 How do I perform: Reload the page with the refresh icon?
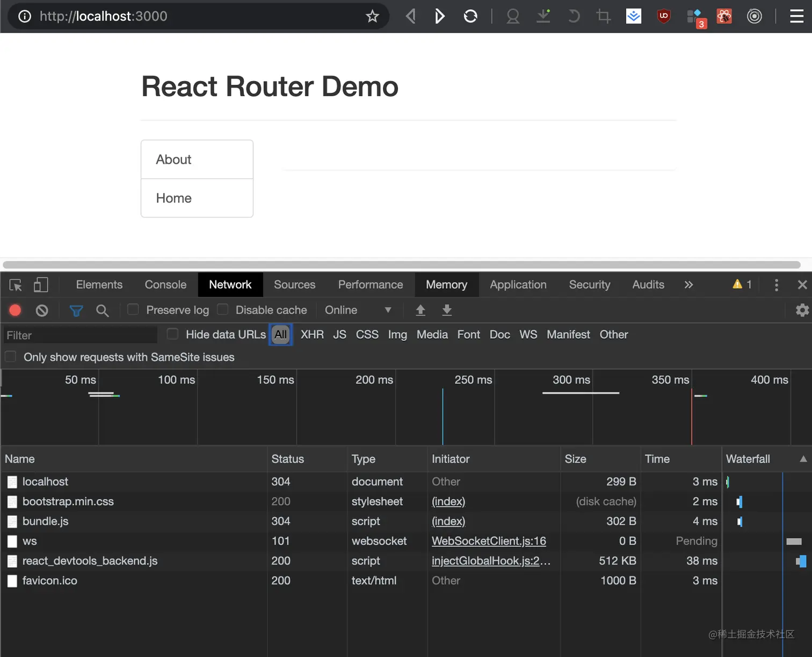click(470, 16)
